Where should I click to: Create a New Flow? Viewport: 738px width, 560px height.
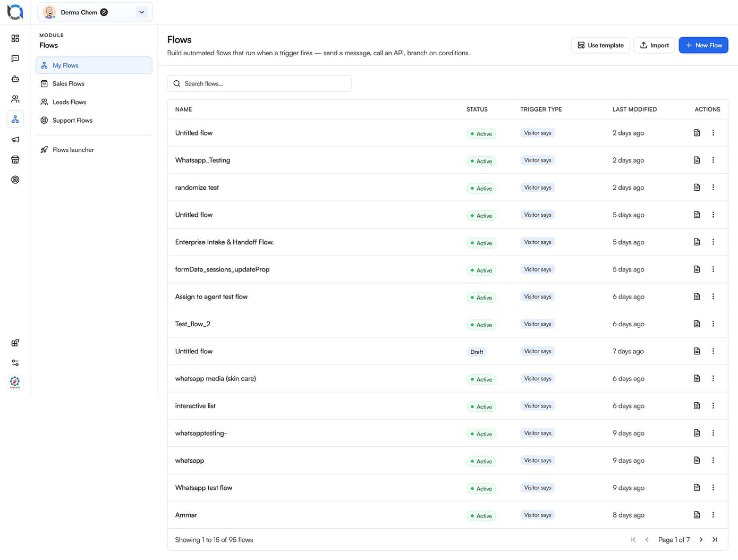[703, 45]
